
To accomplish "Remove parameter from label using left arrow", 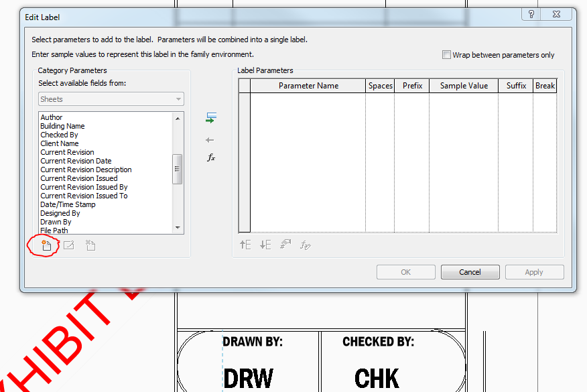I will point(210,140).
